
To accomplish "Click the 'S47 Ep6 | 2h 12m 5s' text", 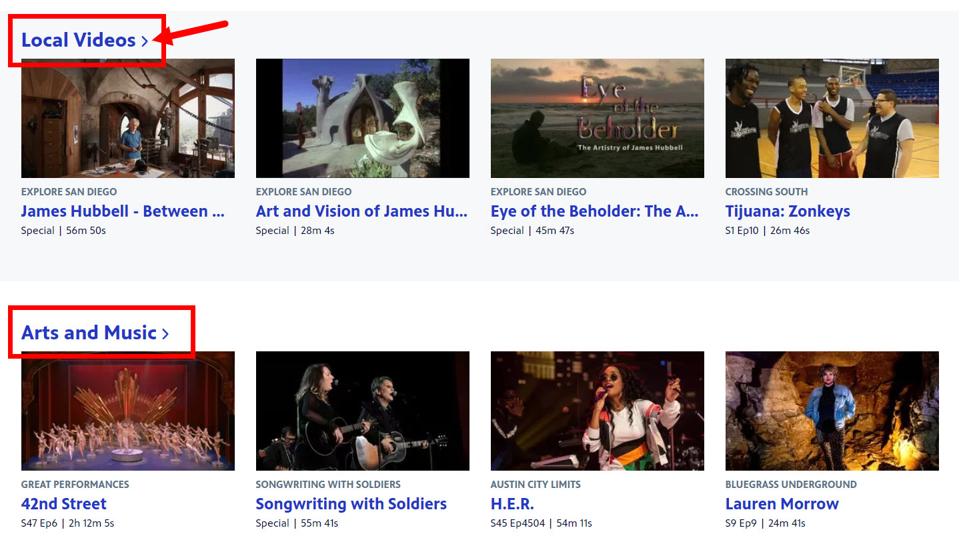I will [67, 523].
